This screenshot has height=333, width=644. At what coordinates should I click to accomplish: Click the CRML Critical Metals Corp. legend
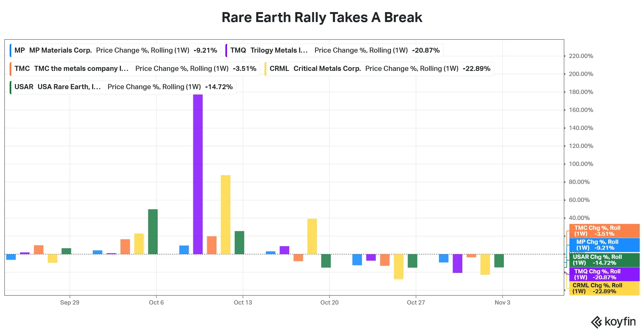[x=379, y=69]
